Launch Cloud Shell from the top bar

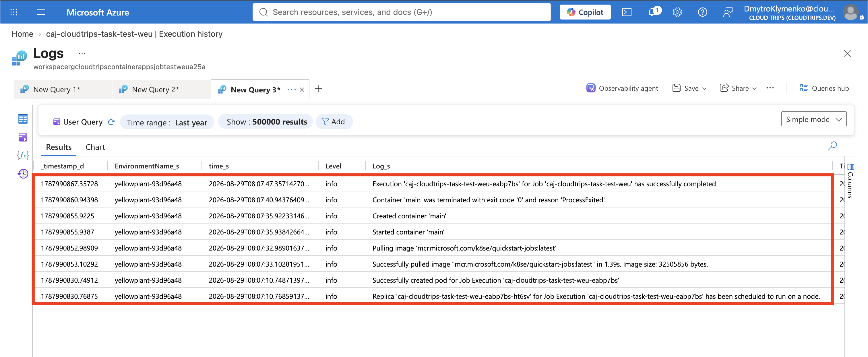click(x=627, y=12)
